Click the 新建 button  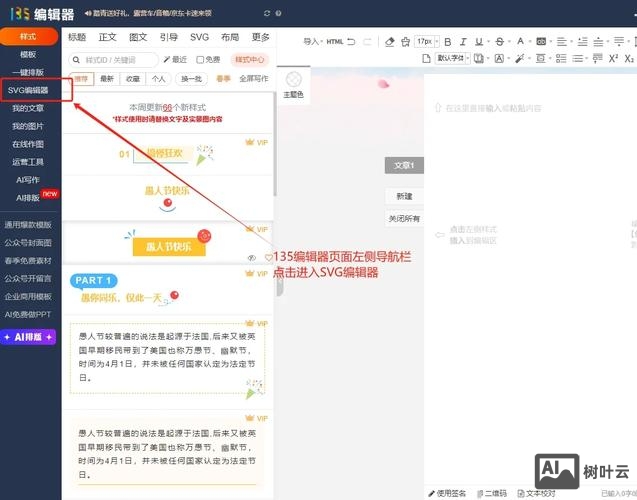click(404, 197)
